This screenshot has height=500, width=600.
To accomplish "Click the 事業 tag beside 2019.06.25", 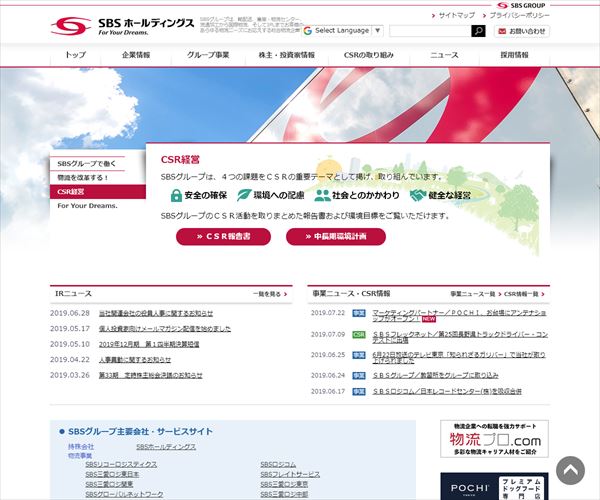I will pos(359,355).
